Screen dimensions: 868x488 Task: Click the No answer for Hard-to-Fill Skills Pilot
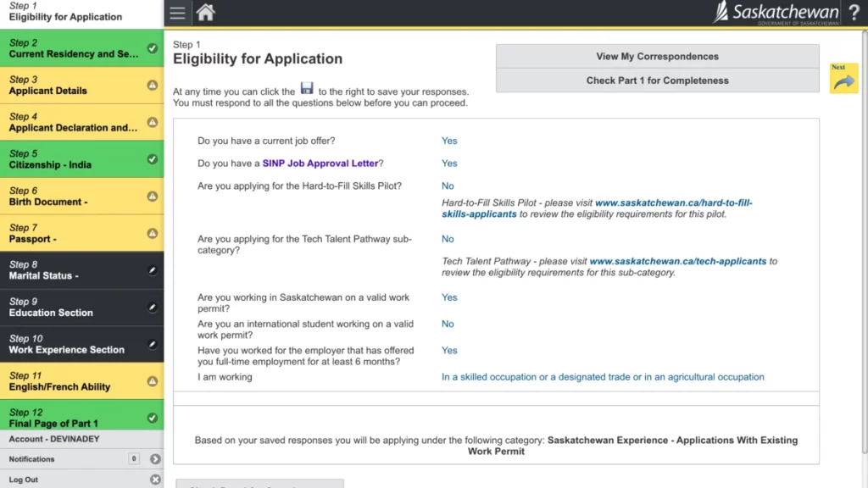448,186
